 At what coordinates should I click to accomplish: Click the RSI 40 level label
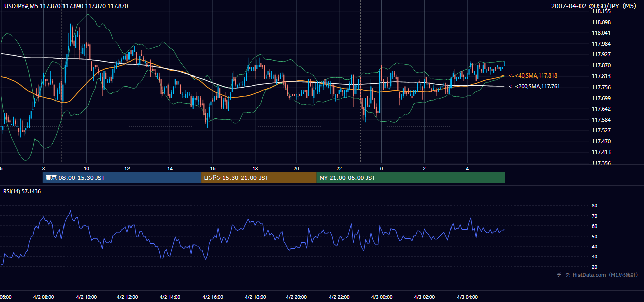[594, 246]
